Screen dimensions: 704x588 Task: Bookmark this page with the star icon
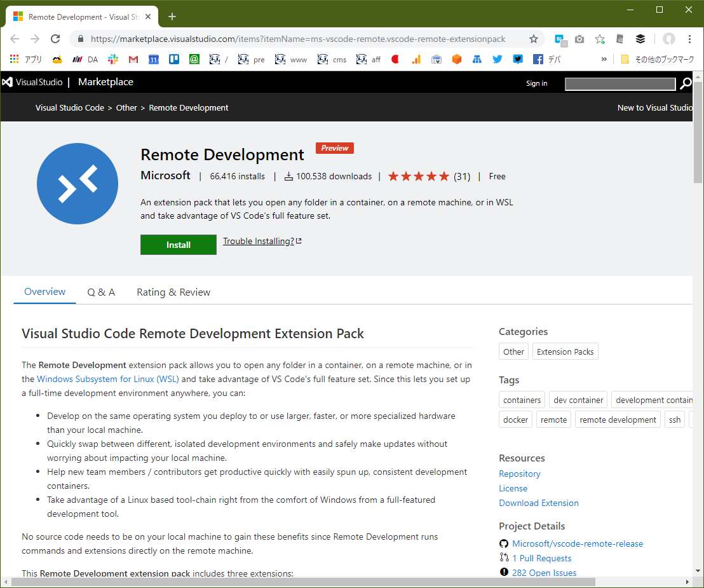point(533,39)
